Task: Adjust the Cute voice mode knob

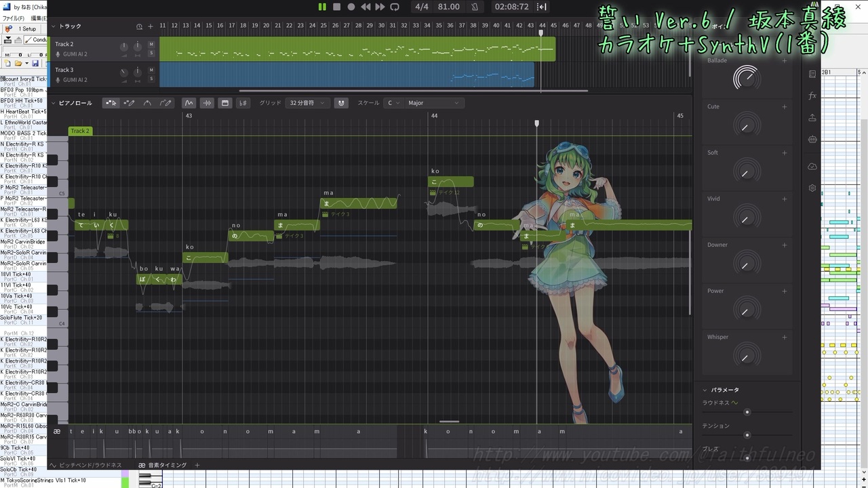Action: (746, 125)
